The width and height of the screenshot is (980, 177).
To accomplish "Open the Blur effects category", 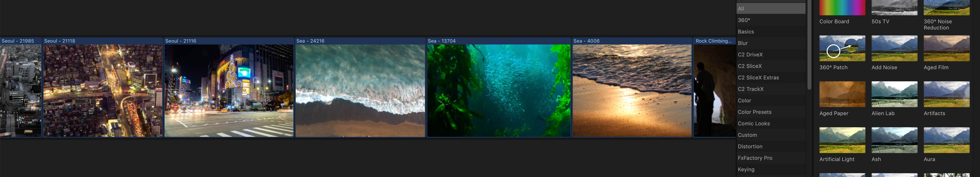I will tap(770, 43).
